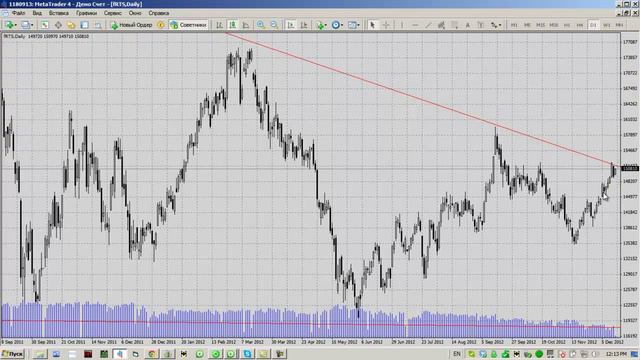
Task: Toggle chart shift icon
Action: pyautogui.click(x=304, y=25)
